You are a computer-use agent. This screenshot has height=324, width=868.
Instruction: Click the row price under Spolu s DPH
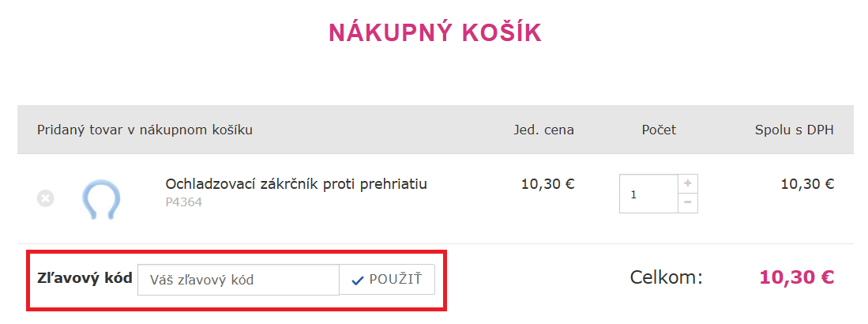pos(807,184)
